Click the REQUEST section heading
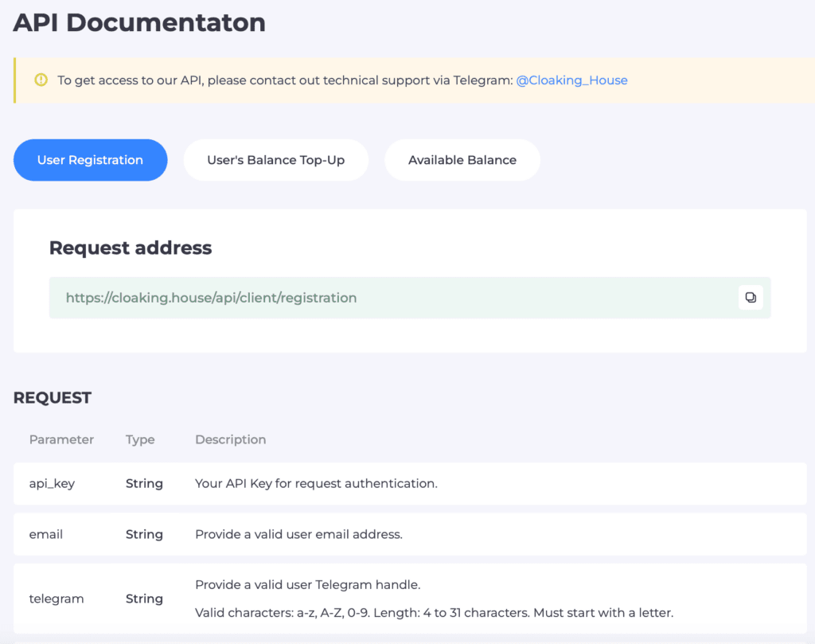Viewport: 815px width, 644px height. point(52,397)
